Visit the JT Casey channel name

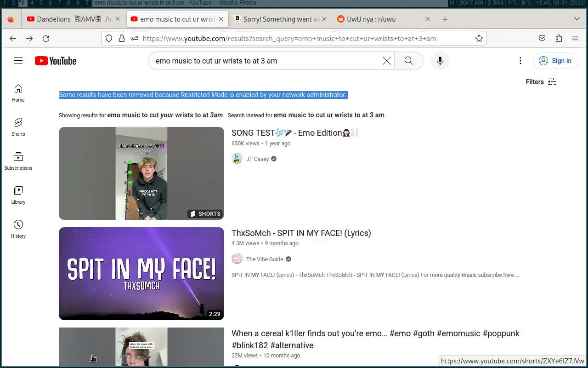coord(257,159)
